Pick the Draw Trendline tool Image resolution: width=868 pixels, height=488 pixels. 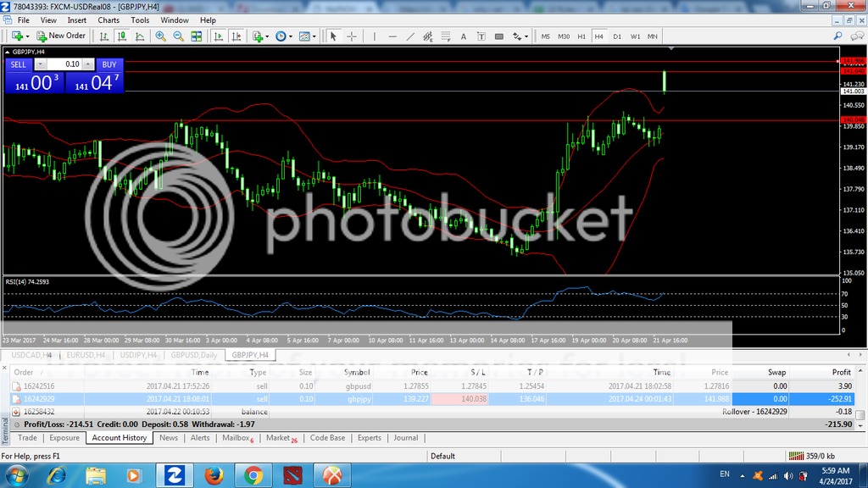(410, 36)
